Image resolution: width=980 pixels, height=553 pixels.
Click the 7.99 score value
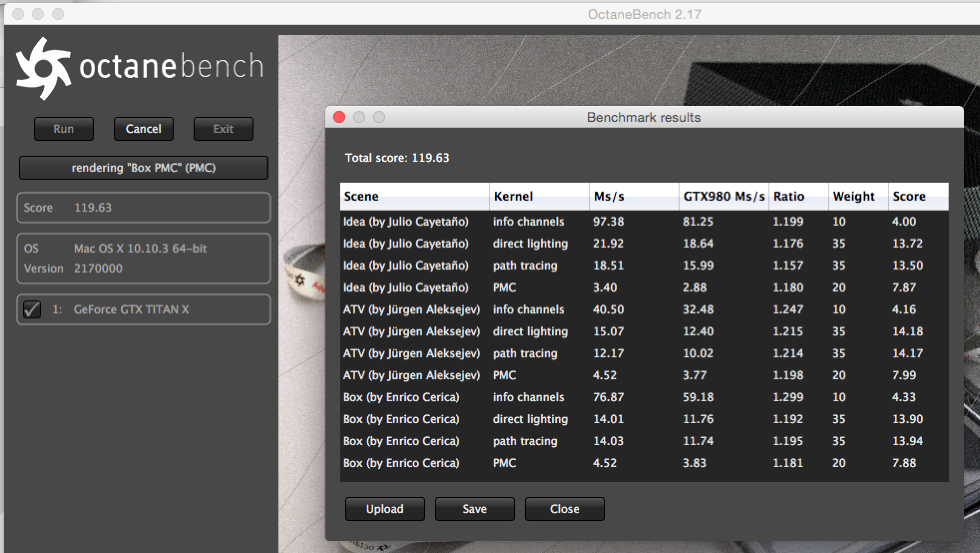click(x=904, y=375)
